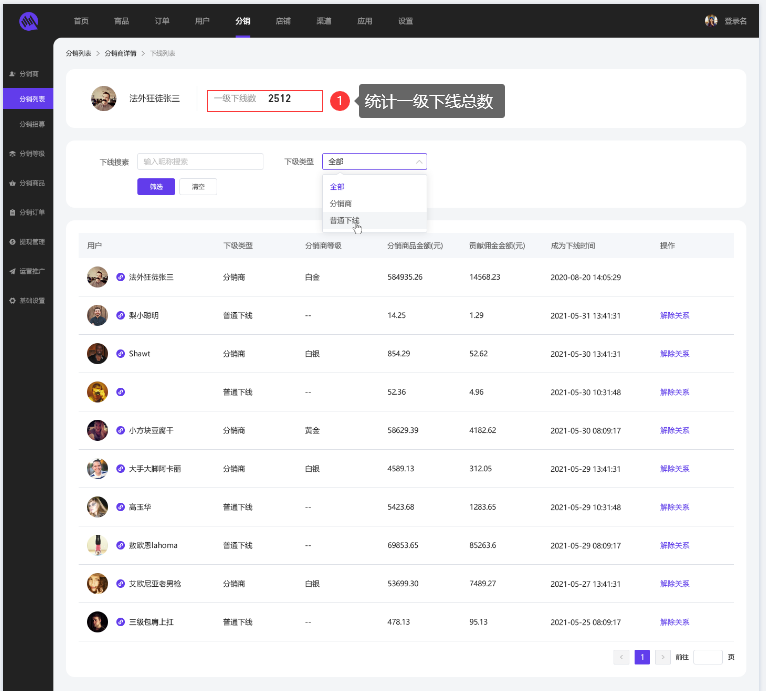Click the purple badge icon beside 大手大脚阿卡丽

pyautogui.click(x=120, y=468)
